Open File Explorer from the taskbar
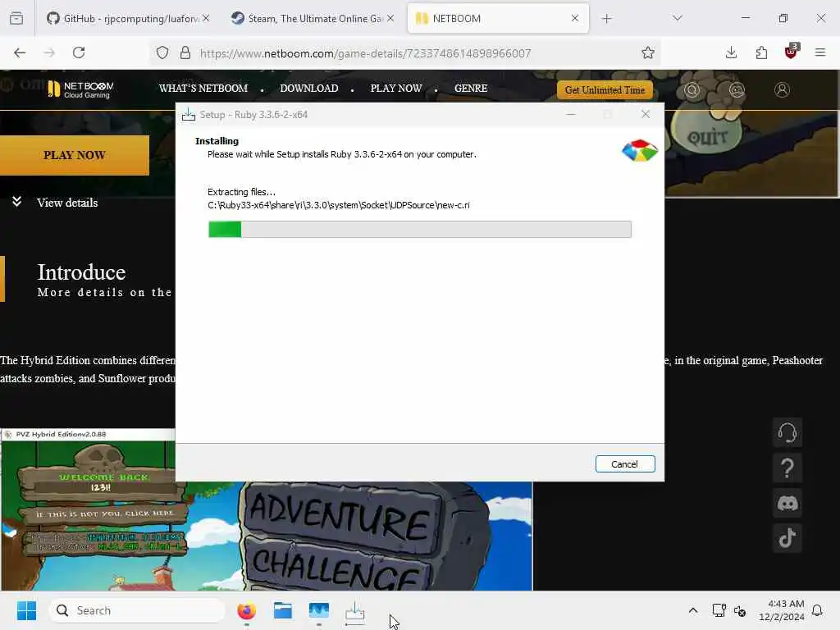 [x=283, y=610]
